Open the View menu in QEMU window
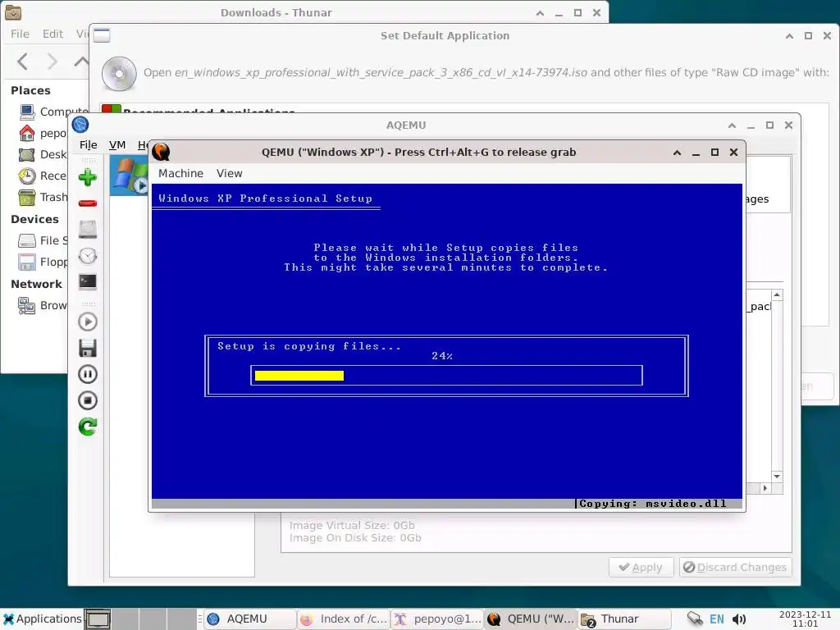This screenshot has height=630, width=840. [230, 173]
